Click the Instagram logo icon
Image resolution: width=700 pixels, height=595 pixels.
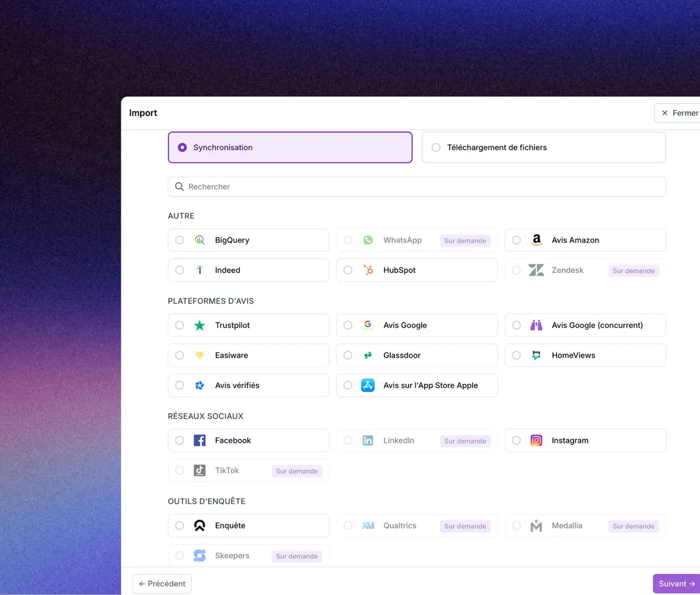pyautogui.click(x=536, y=440)
